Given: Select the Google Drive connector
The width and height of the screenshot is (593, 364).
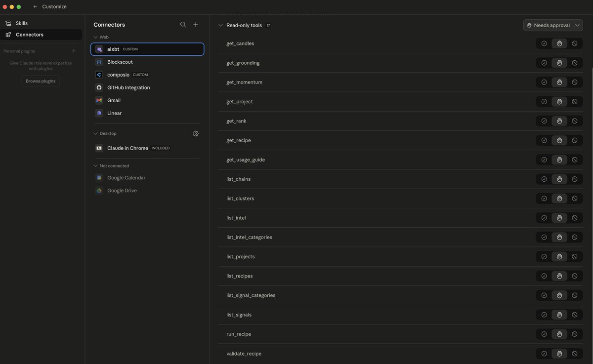Looking at the screenshot, I should point(147,191).
